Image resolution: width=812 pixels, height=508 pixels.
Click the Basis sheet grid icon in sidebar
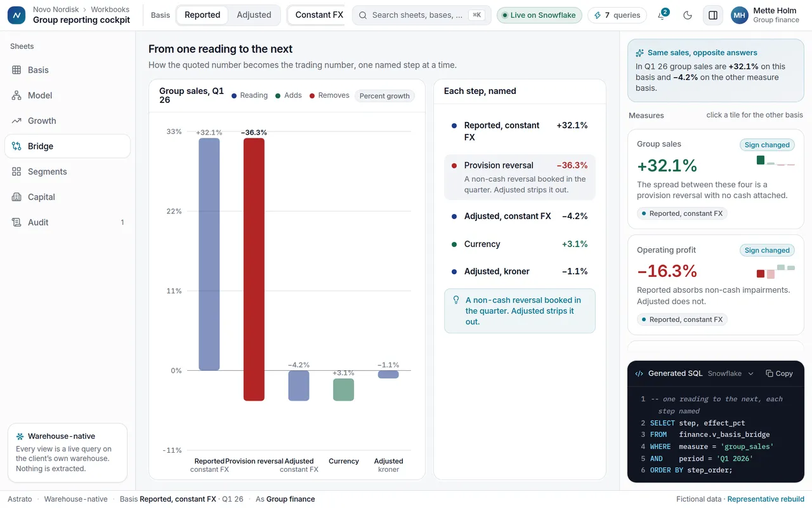coord(16,70)
